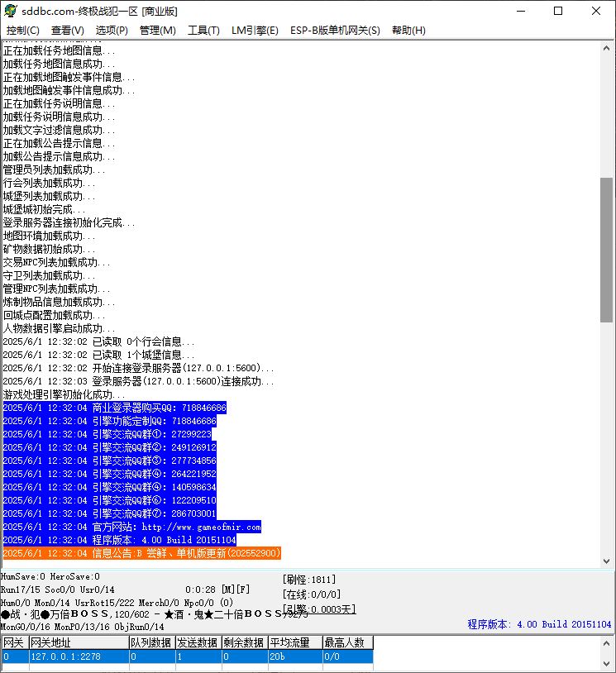616x673 pixels.
Task: Open the 选项(P) menu
Action: click(112, 31)
